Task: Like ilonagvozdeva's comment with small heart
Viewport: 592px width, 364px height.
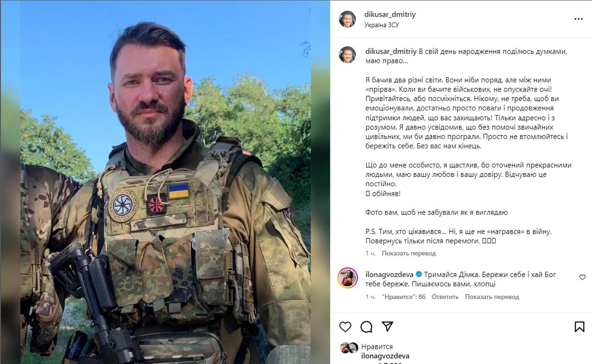Action: pos(583,277)
